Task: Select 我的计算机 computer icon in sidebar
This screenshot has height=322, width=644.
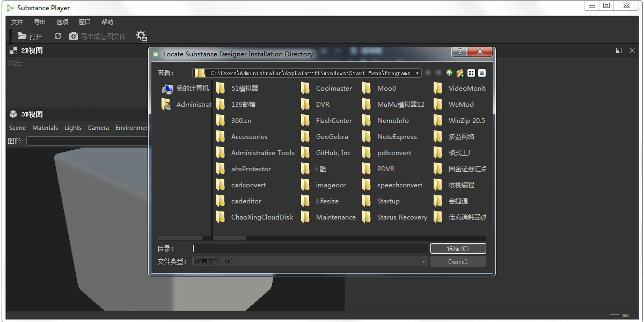Action: [186, 89]
